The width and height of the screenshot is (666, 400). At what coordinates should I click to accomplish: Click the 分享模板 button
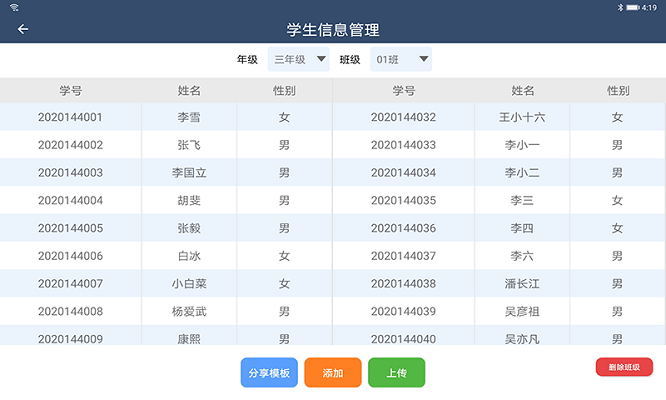[x=269, y=373]
